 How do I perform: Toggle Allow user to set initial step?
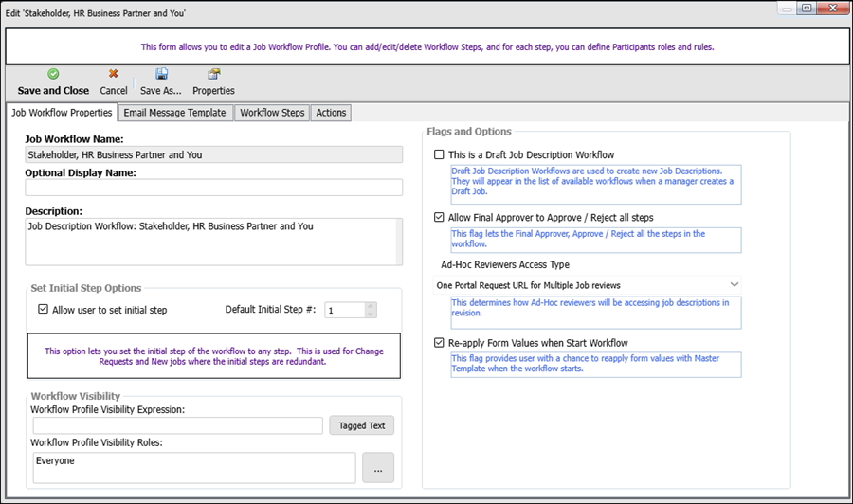tap(43, 310)
